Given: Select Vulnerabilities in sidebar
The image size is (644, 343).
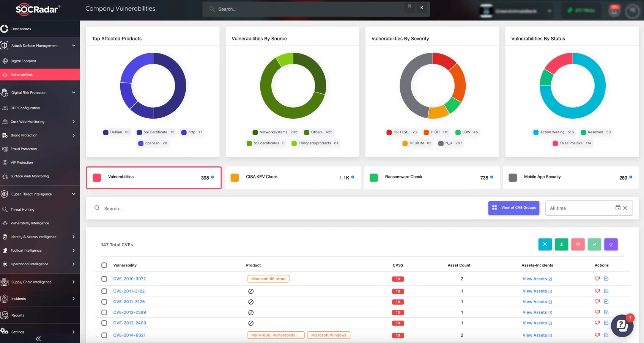Looking at the screenshot, I should tap(40, 75).
